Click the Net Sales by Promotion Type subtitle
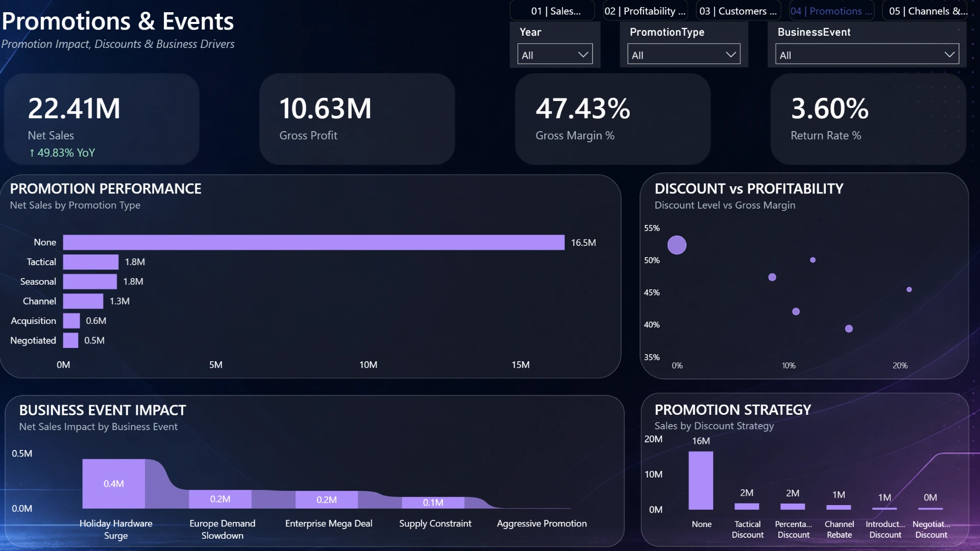 pos(75,205)
